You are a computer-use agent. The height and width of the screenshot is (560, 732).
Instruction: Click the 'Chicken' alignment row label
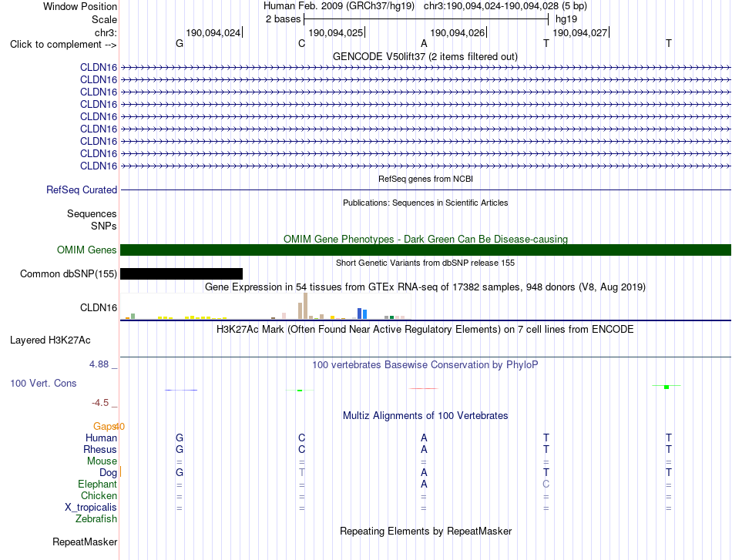click(x=99, y=495)
